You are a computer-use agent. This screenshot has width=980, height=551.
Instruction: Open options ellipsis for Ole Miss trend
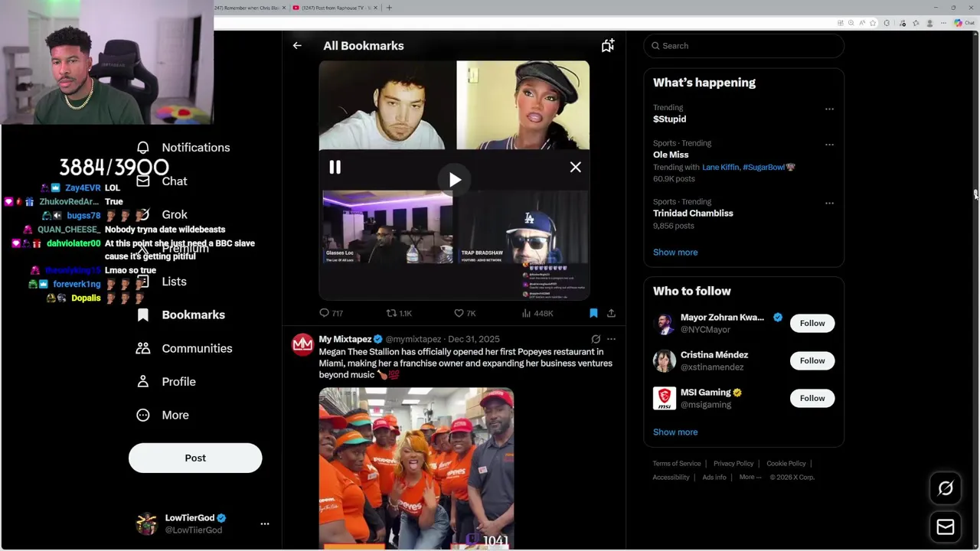pyautogui.click(x=829, y=145)
